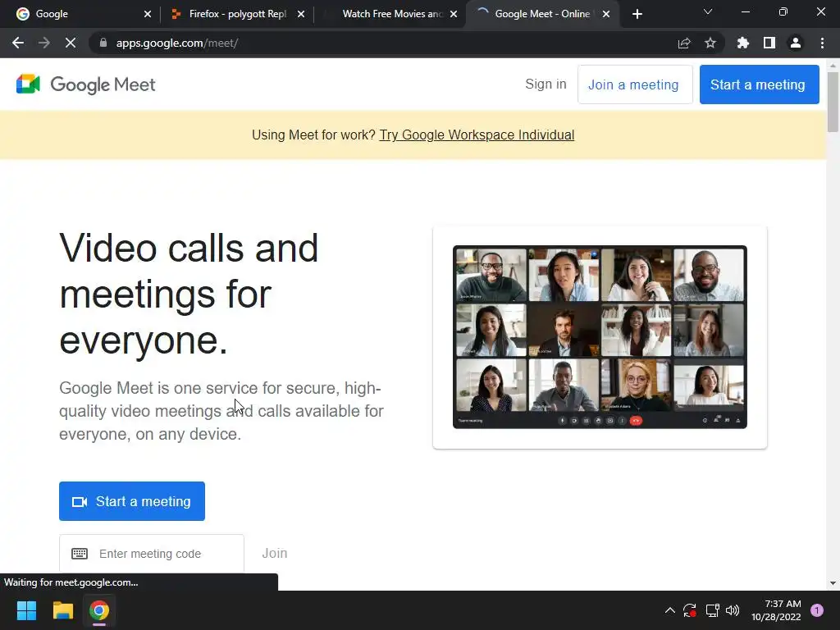This screenshot has width=840, height=630.
Task: Open the volume speaker tray icon
Action: pyautogui.click(x=733, y=610)
